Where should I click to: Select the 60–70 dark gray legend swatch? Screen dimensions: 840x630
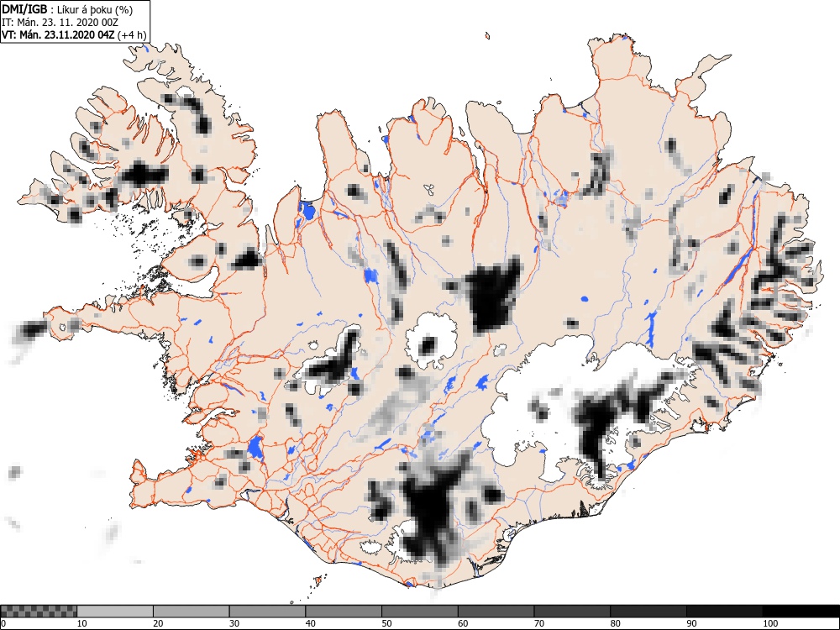tap(496, 612)
